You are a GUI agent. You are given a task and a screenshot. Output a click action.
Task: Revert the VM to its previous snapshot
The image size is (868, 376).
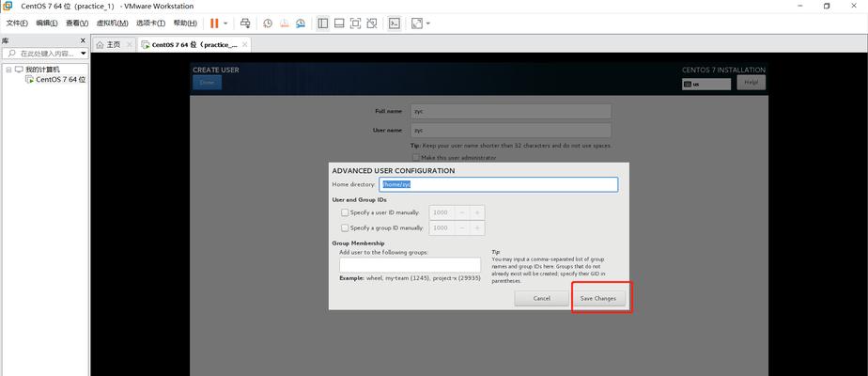284,23
